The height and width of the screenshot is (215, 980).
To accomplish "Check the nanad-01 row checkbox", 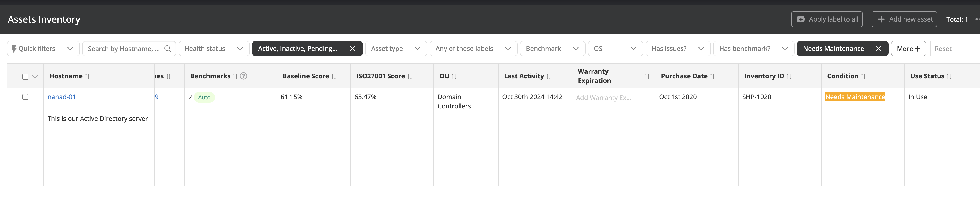I will pos(25,97).
